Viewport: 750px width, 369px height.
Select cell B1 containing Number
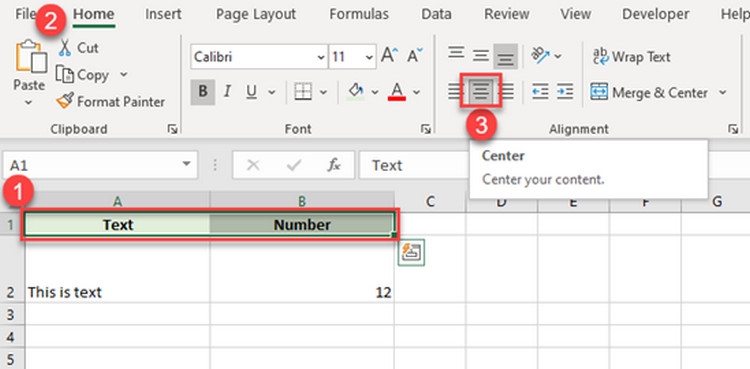(302, 224)
